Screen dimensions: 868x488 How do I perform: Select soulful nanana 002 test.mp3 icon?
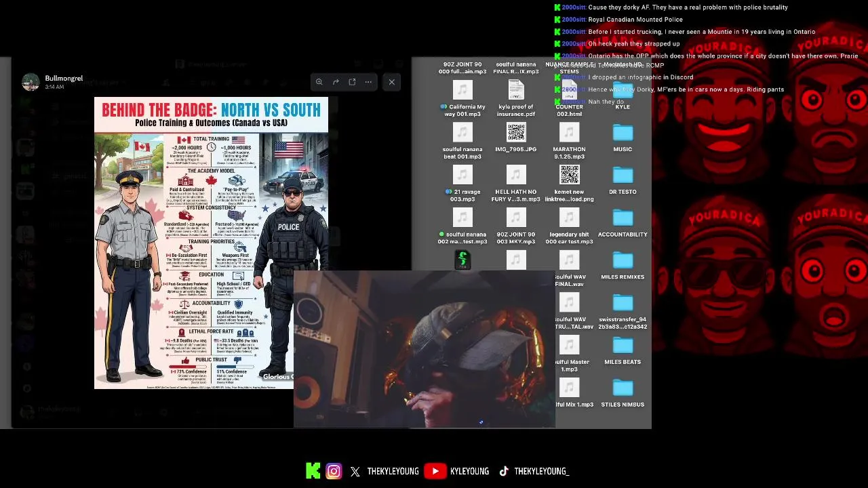coord(462,217)
